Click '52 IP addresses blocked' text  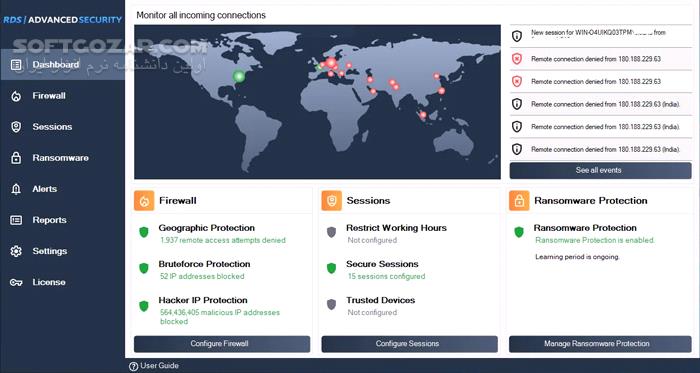202,277
